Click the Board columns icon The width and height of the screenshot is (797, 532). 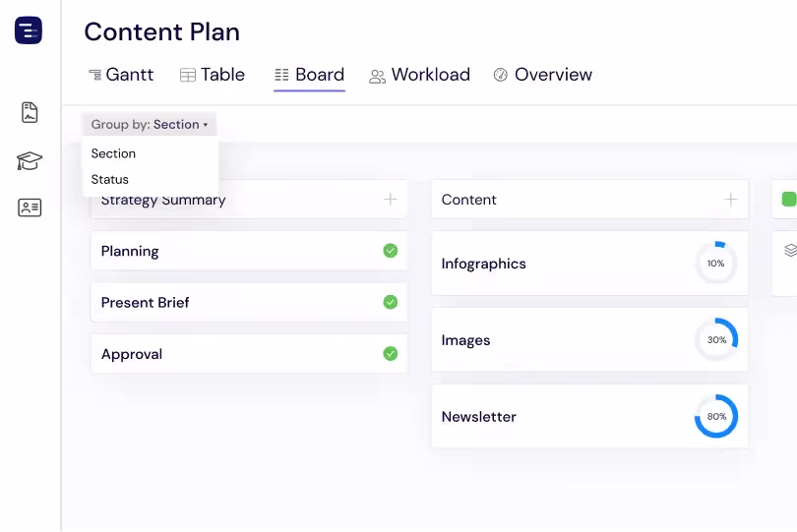pos(281,75)
